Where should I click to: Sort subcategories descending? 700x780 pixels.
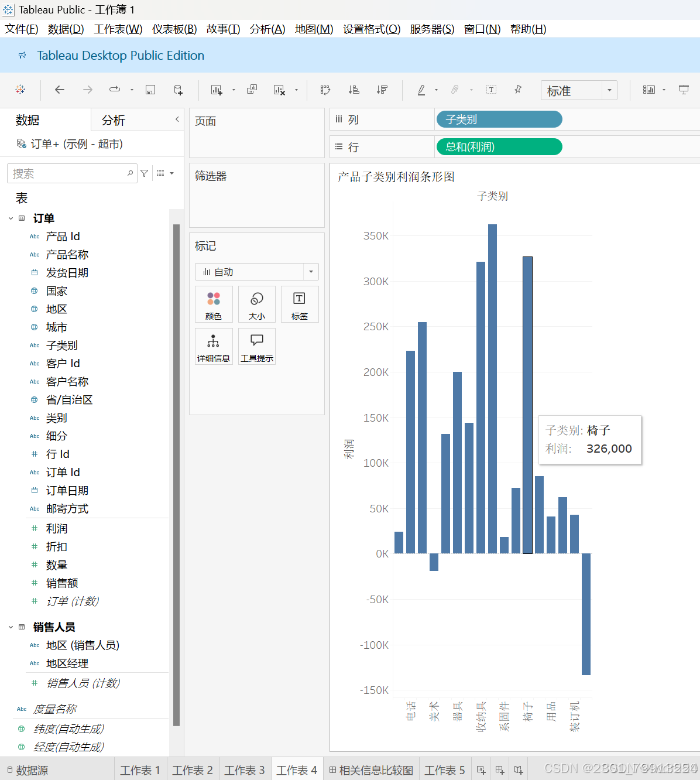click(382, 90)
